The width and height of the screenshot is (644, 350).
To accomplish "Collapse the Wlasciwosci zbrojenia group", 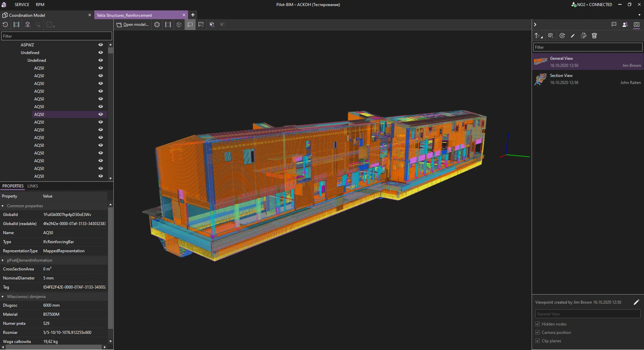I will pos(3,297).
